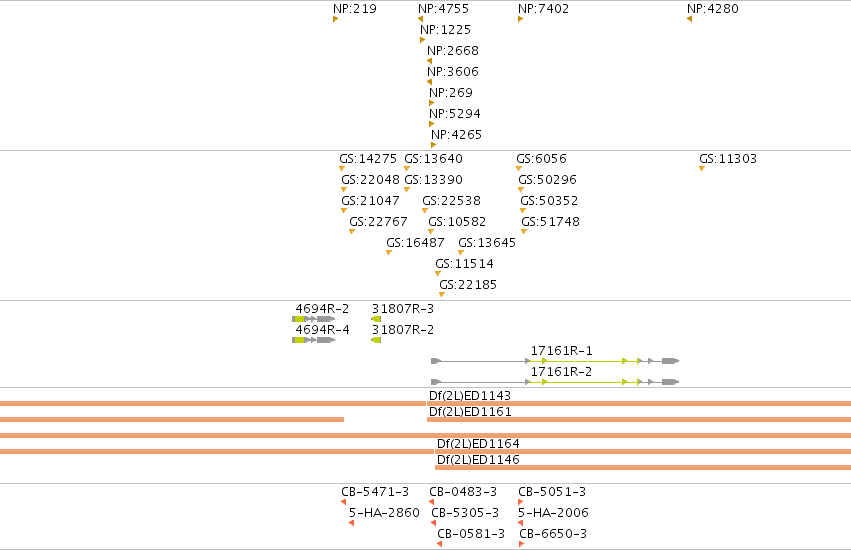The height and width of the screenshot is (550, 851).
Task: Click the Df(2L)ED1143 label text
Action: [x=470, y=396]
